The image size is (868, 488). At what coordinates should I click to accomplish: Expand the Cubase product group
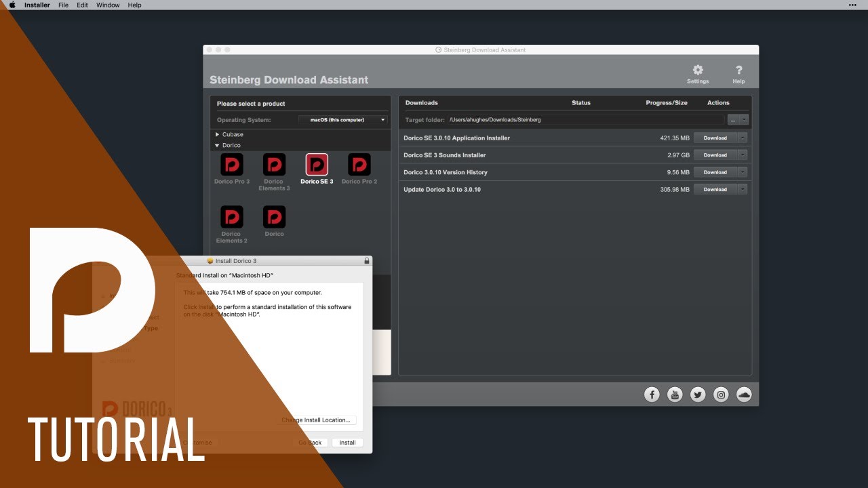218,134
